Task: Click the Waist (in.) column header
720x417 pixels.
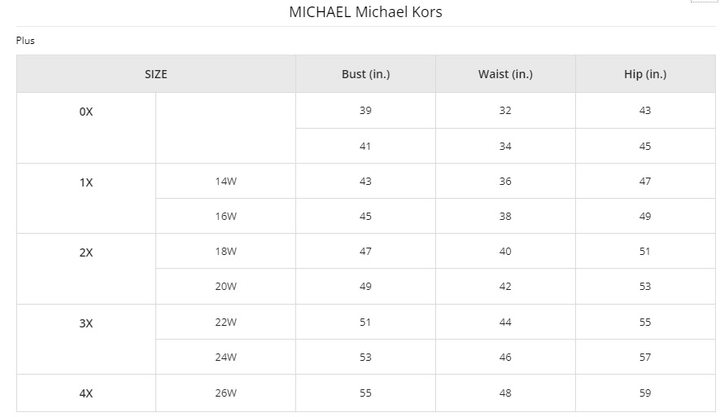Action: coord(505,74)
